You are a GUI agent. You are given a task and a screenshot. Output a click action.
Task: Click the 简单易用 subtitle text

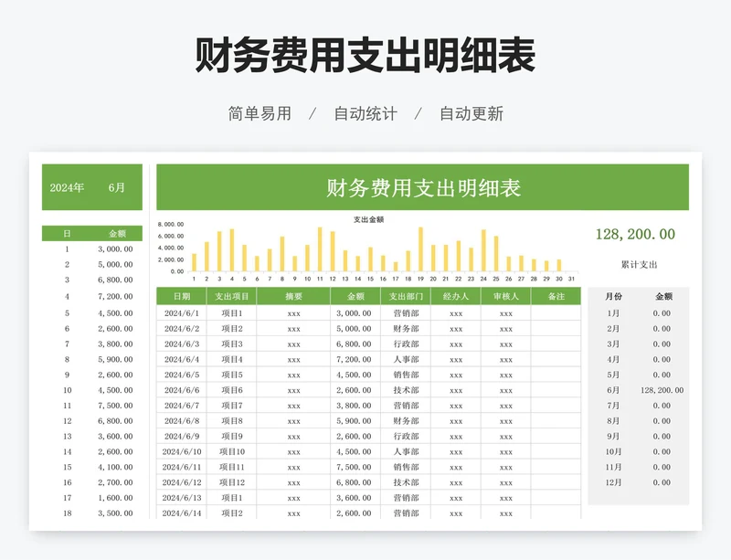pyautogui.click(x=260, y=114)
